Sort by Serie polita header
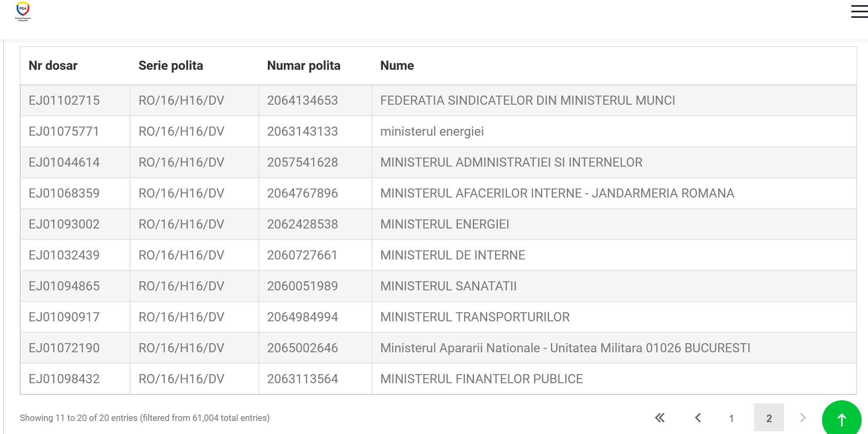Screen dimensions: 868x434 pyautogui.click(x=170, y=65)
